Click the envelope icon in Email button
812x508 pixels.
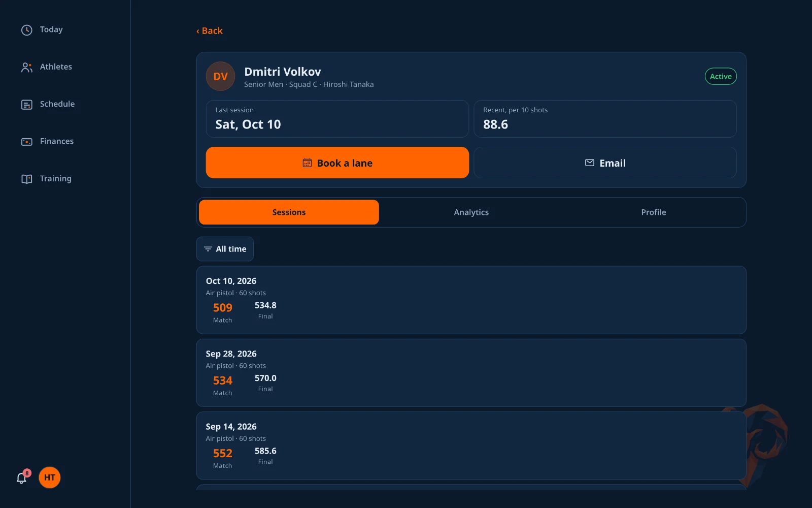[590, 163]
